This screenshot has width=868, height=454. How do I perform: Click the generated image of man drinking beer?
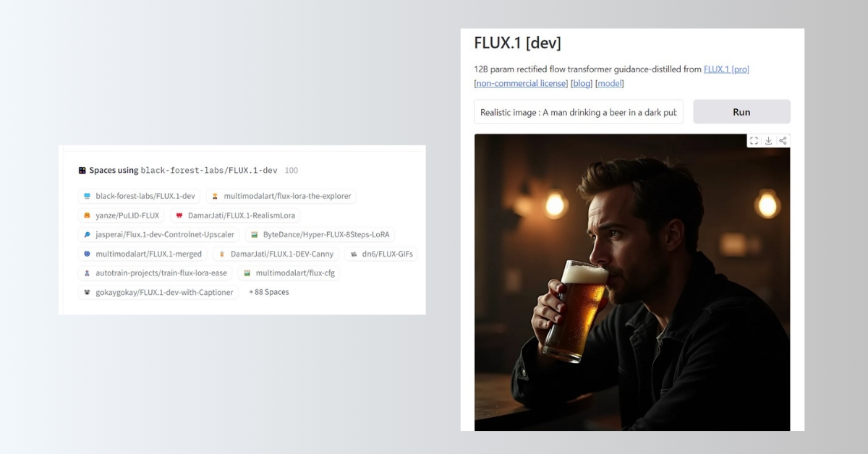point(632,282)
